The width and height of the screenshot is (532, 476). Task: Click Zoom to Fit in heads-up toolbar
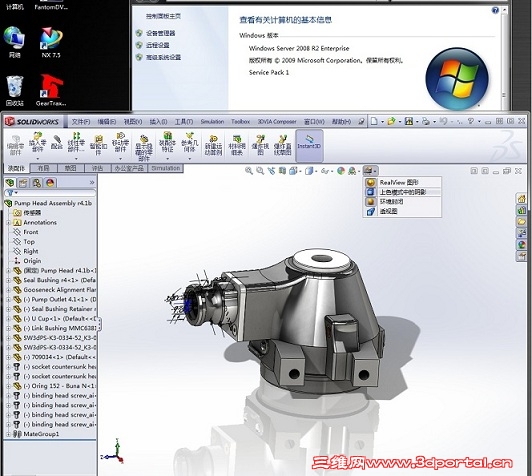[249, 171]
